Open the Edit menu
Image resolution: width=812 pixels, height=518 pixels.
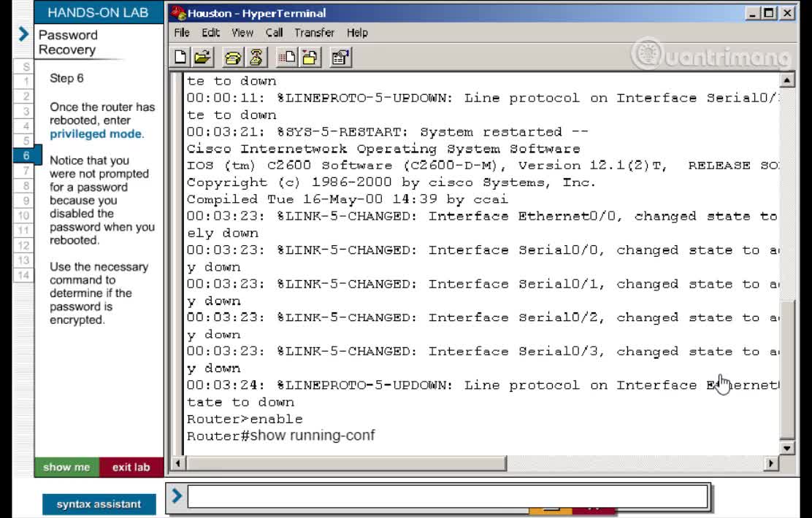pyautogui.click(x=211, y=33)
